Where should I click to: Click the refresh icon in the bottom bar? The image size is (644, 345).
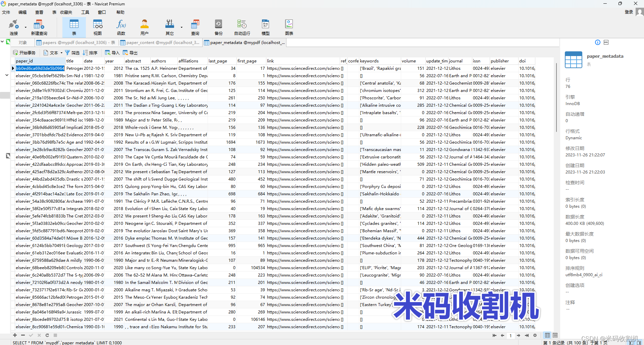pos(47,335)
